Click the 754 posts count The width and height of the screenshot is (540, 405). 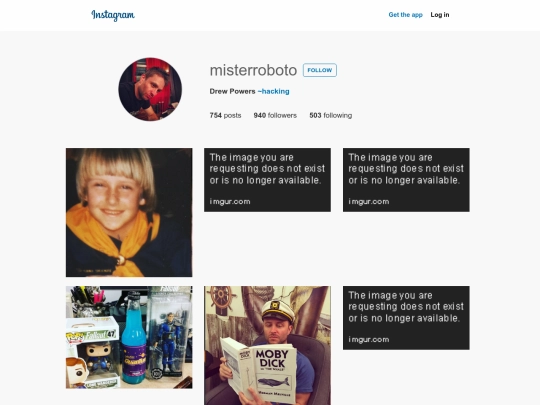(225, 115)
